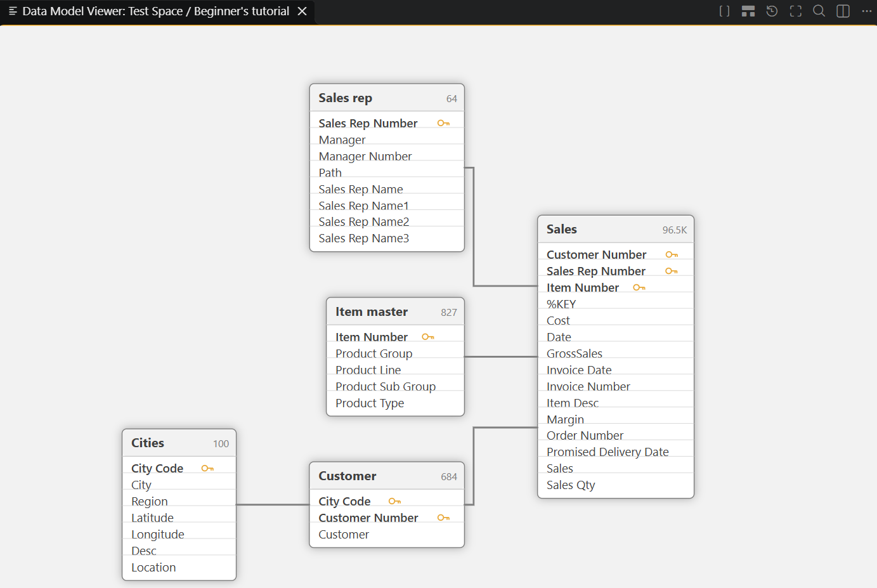Click the Location field in Cities
Image resolution: width=877 pixels, height=588 pixels.
click(179, 567)
